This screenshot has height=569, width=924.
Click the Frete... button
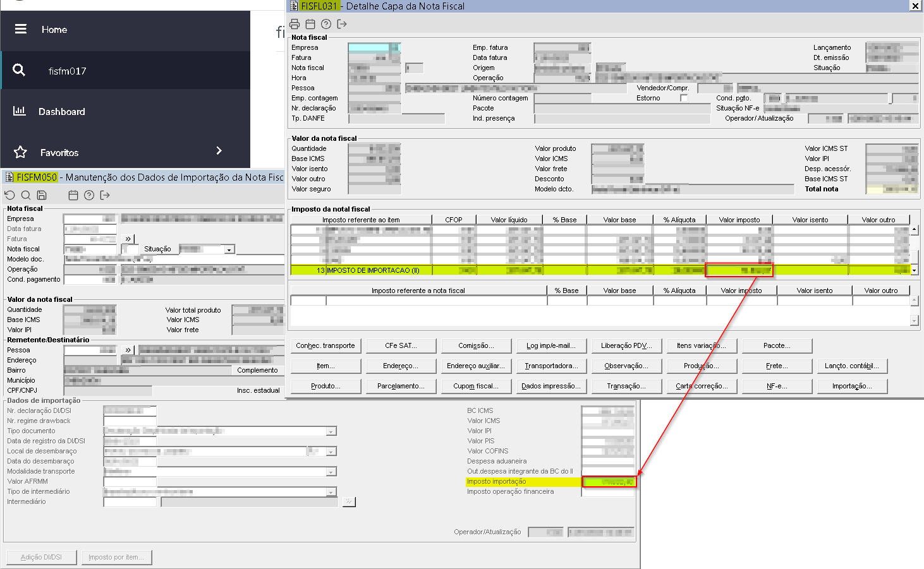click(777, 366)
